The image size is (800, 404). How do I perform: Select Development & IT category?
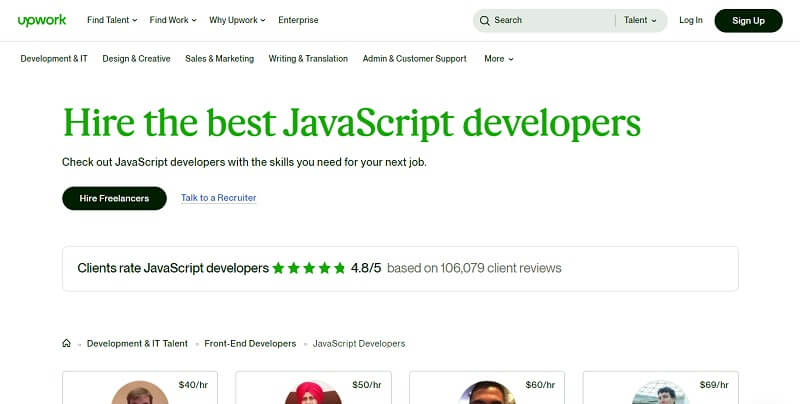pyautogui.click(x=54, y=59)
